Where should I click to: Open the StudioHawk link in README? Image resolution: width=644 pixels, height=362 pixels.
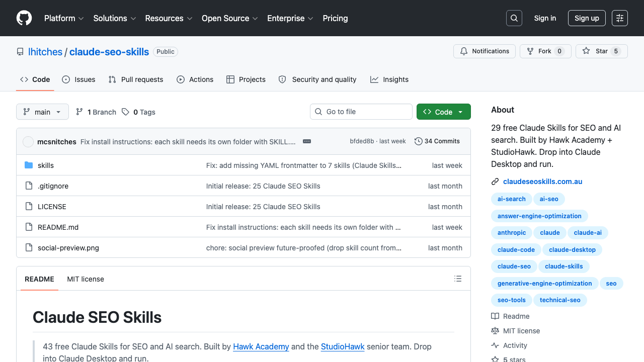click(x=343, y=346)
